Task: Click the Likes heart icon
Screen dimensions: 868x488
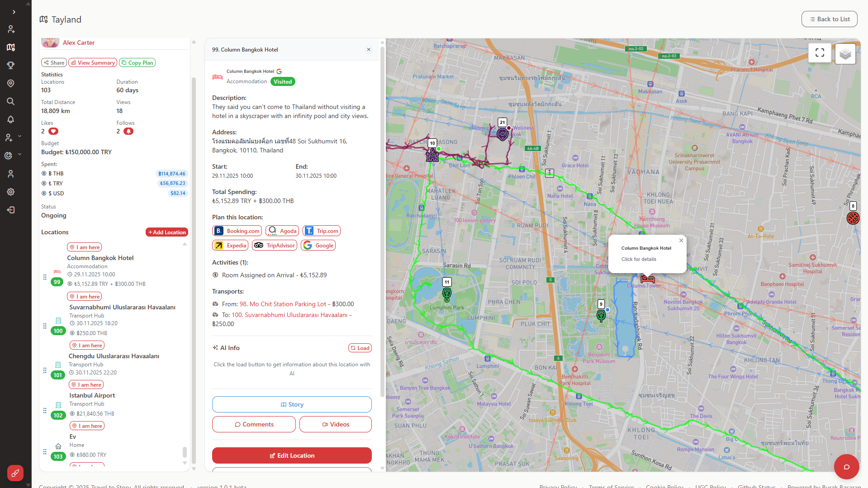Action: click(x=53, y=132)
